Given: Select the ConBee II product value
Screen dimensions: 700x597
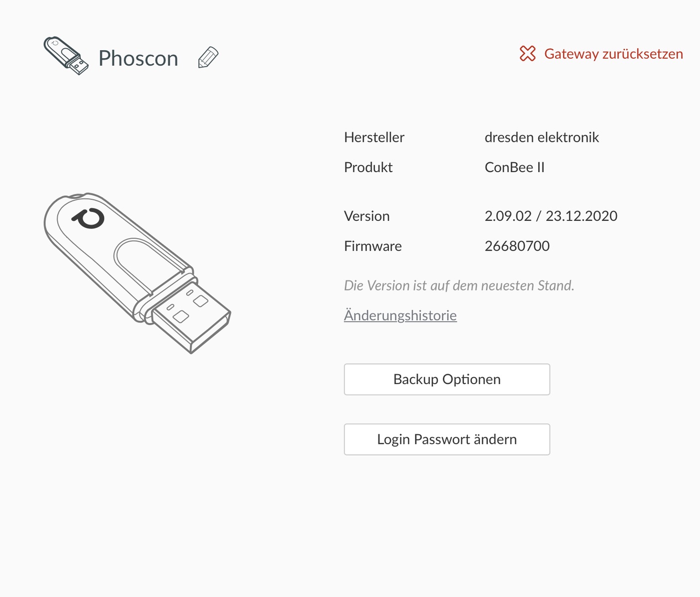Looking at the screenshot, I should (x=514, y=167).
